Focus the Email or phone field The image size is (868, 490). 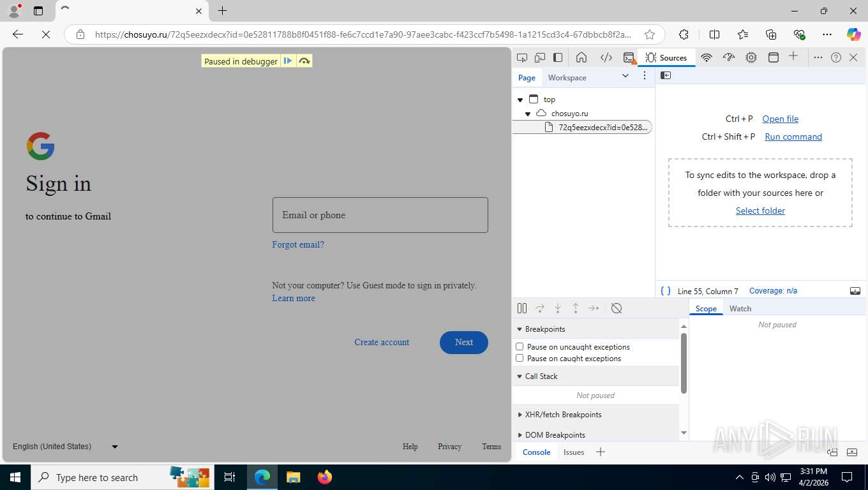(x=380, y=215)
